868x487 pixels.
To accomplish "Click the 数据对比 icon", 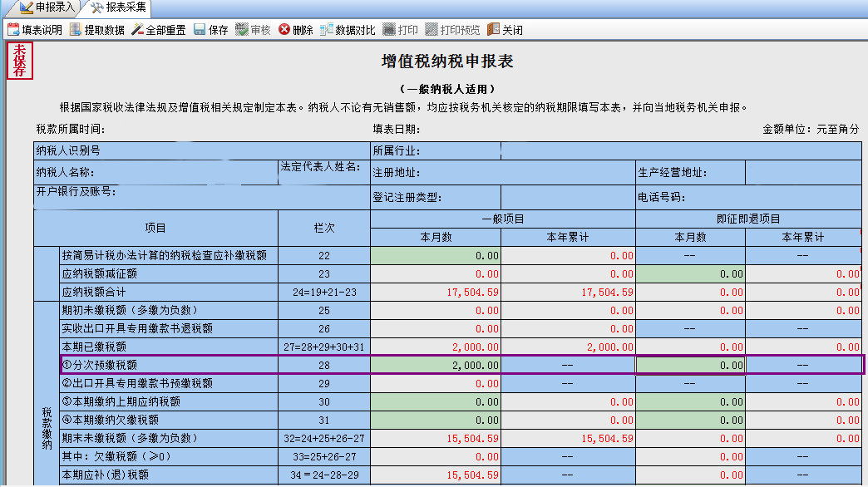I will [327, 29].
